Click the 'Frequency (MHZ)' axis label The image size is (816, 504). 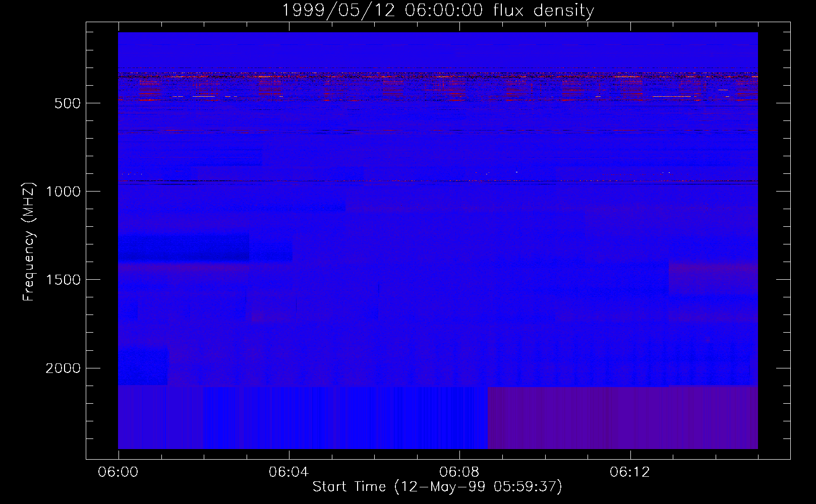point(29,241)
